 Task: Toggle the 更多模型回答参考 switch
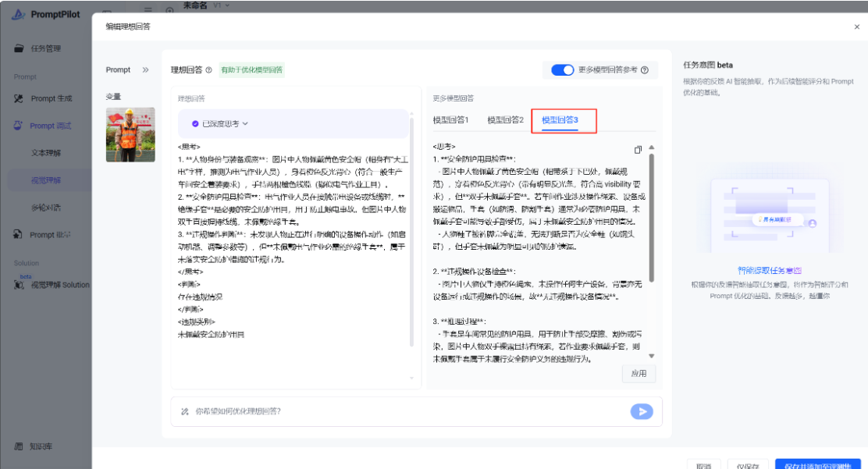click(x=563, y=69)
